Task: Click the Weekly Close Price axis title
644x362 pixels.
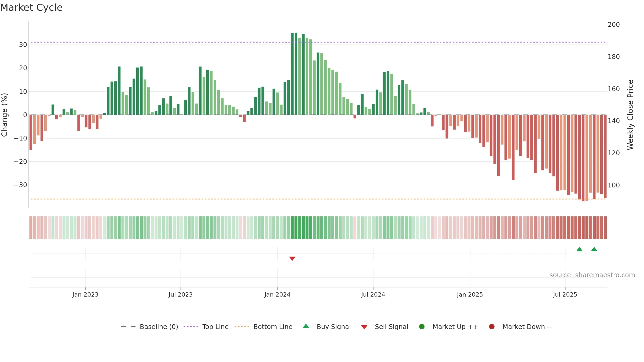Action: [630, 115]
